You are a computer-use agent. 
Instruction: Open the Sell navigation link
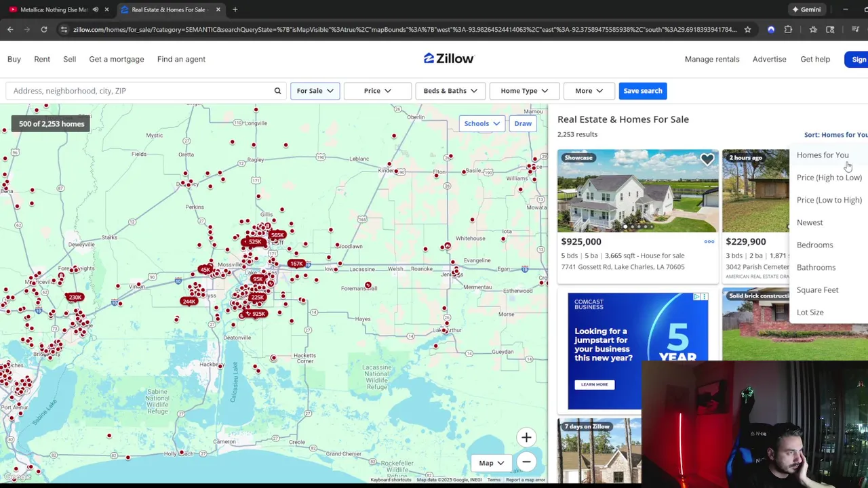tap(69, 59)
